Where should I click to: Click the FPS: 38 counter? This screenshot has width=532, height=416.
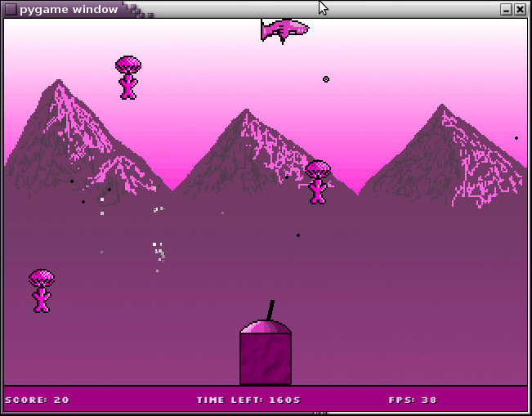pyautogui.click(x=413, y=400)
